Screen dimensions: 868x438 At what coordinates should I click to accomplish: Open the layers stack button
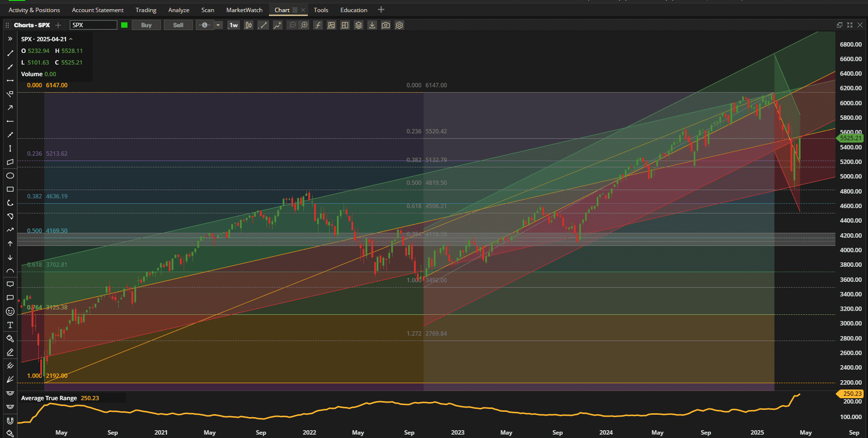pyautogui.click(x=359, y=25)
